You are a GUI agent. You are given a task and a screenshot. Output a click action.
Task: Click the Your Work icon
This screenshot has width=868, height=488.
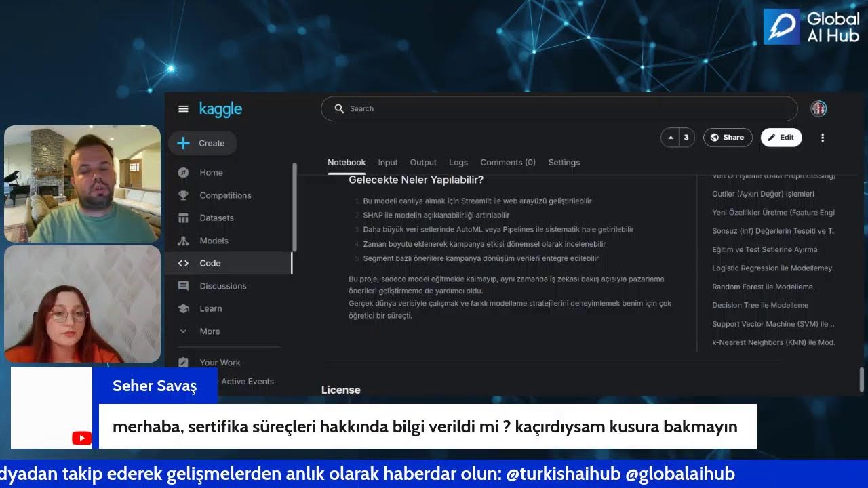[183, 363]
